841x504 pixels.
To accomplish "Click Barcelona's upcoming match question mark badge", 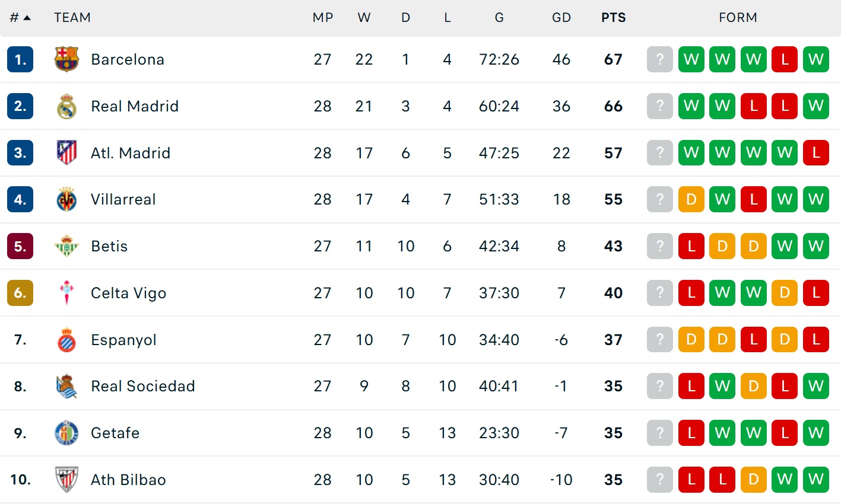I will pos(659,59).
